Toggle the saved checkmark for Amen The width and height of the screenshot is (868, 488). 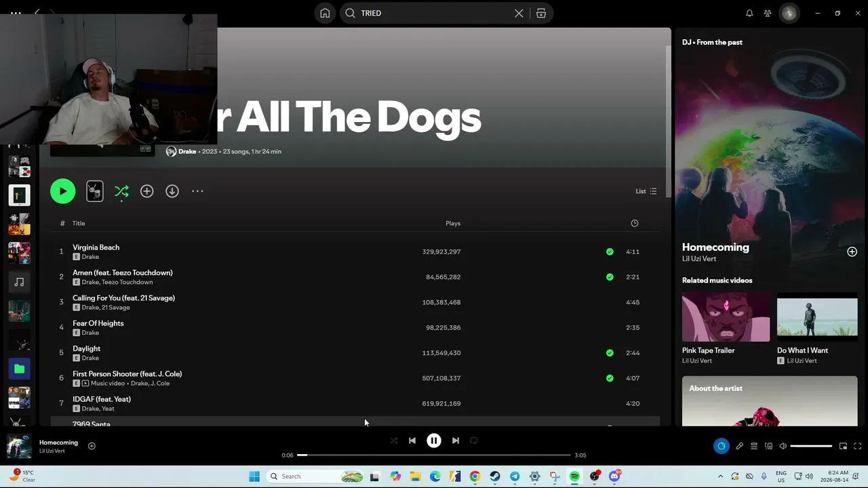[610, 277]
